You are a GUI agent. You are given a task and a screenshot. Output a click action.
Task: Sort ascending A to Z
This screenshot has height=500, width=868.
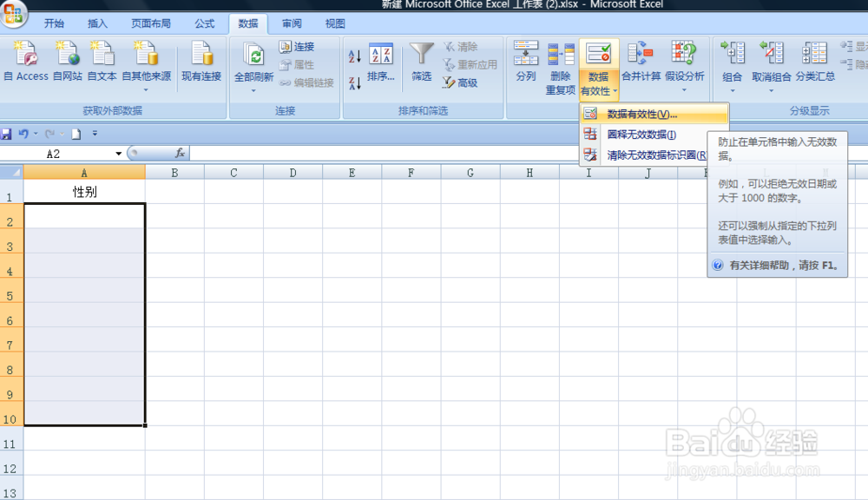(x=355, y=56)
